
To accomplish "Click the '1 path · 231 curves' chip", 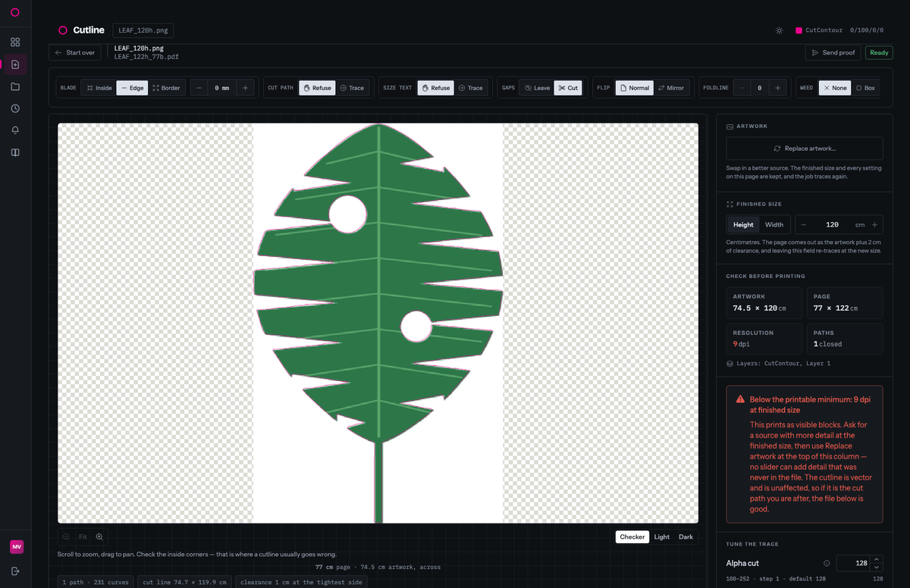I will [x=96, y=582].
